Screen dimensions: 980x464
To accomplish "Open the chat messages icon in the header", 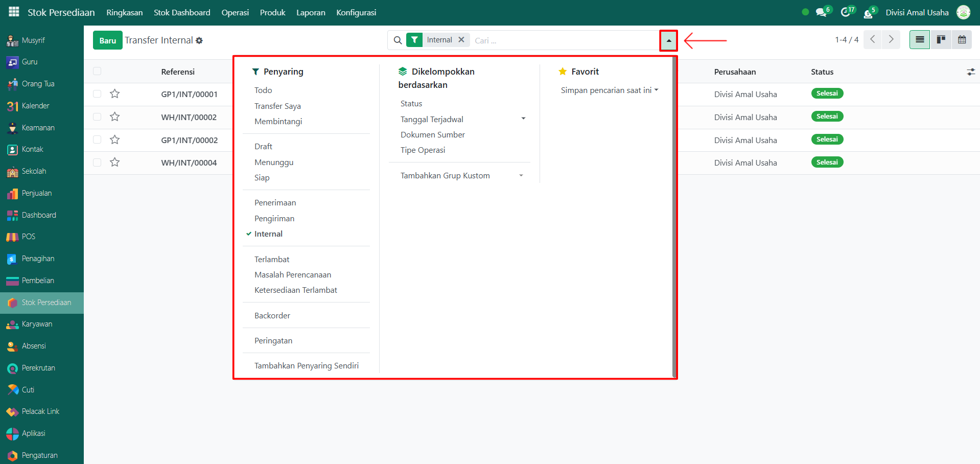I will point(821,13).
